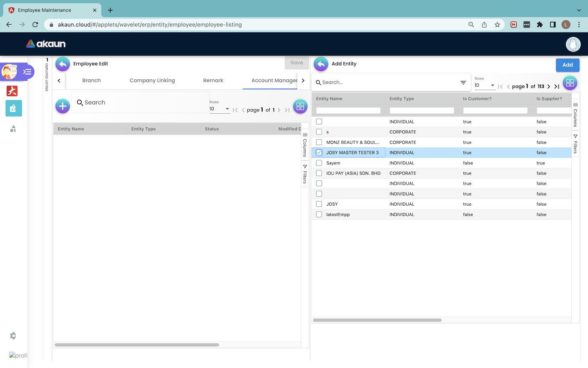The image size is (588, 368).
Task: Switch to the Company Linking tab
Action: point(152,81)
